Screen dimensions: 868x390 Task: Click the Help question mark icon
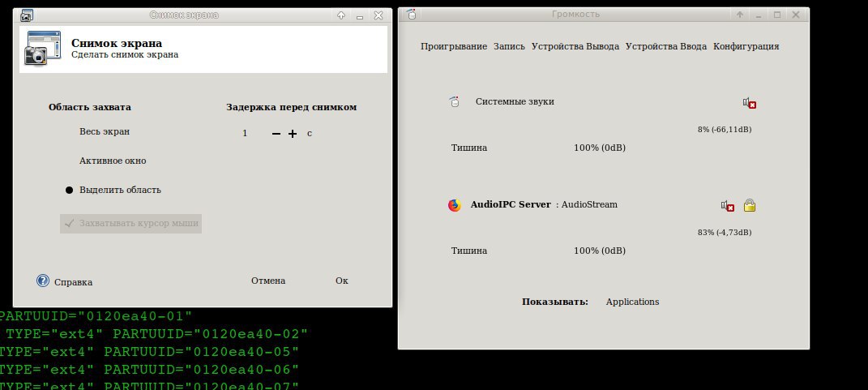[43, 281]
